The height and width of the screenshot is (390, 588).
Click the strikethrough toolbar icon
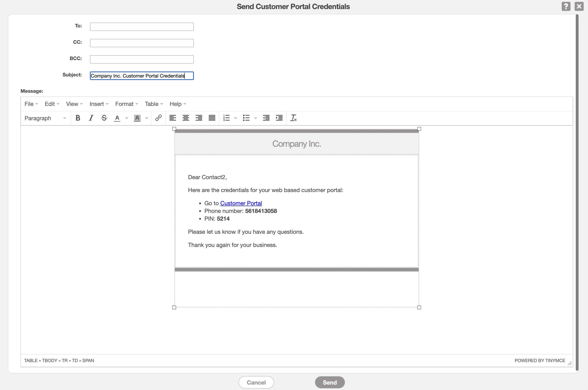pyautogui.click(x=104, y=118)
